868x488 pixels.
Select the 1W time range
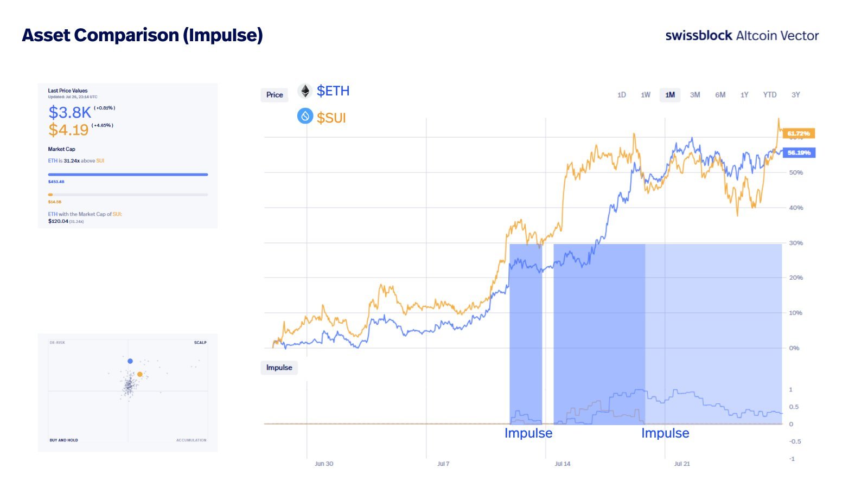click(x=646, y=95)
